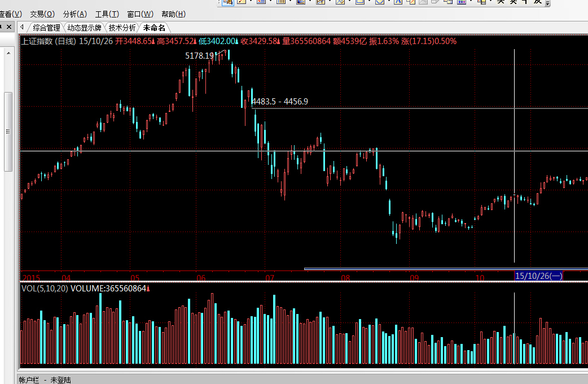Click the 08 month axis label
The height and width of the screenshot is (384, 588).
(x=345, y=278)
